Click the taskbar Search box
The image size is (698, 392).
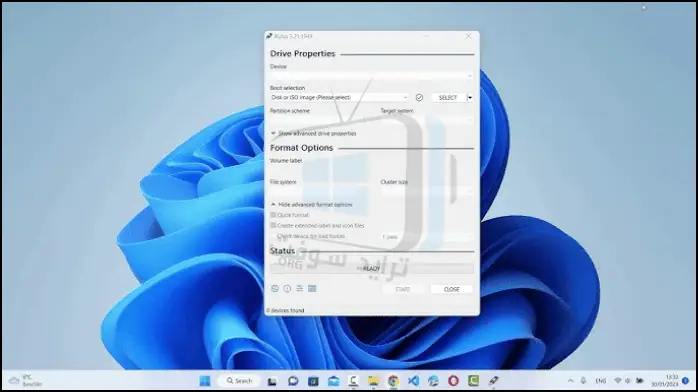239,381
